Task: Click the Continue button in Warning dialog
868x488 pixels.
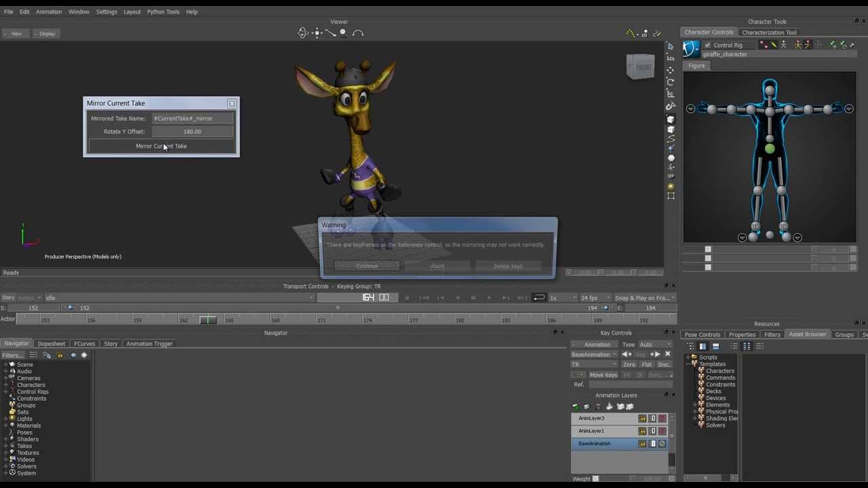Action: pyautogui.click(x=367, y=266)
